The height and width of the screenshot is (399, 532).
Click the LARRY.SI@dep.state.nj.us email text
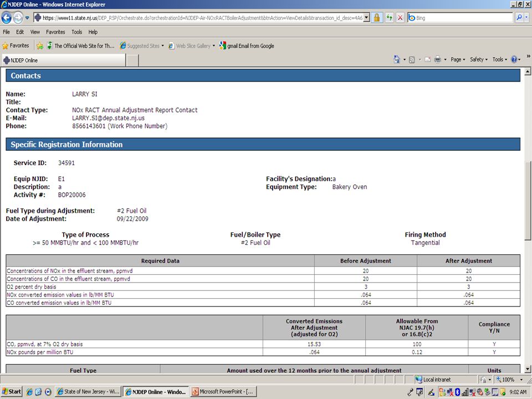coord(108,118)
